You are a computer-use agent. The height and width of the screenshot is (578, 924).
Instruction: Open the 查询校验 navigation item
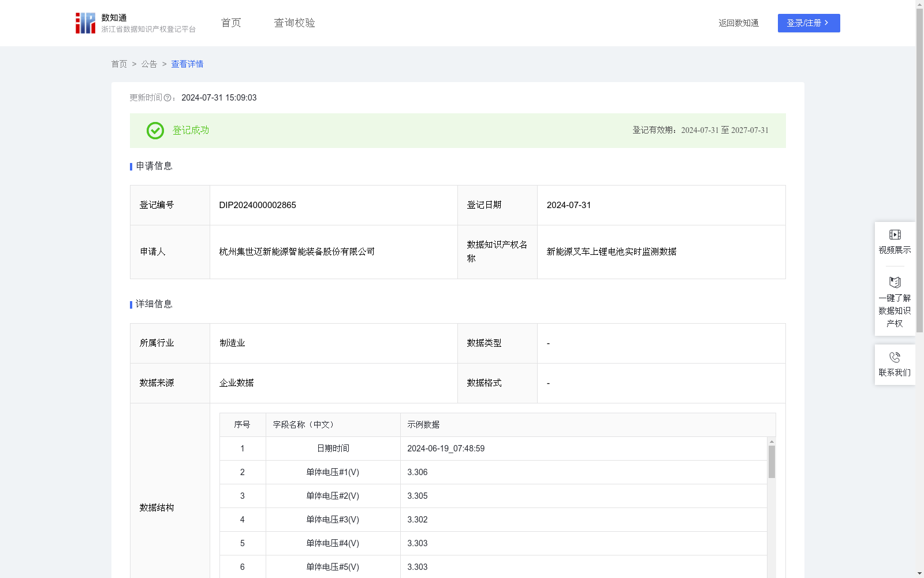(295, 23)
